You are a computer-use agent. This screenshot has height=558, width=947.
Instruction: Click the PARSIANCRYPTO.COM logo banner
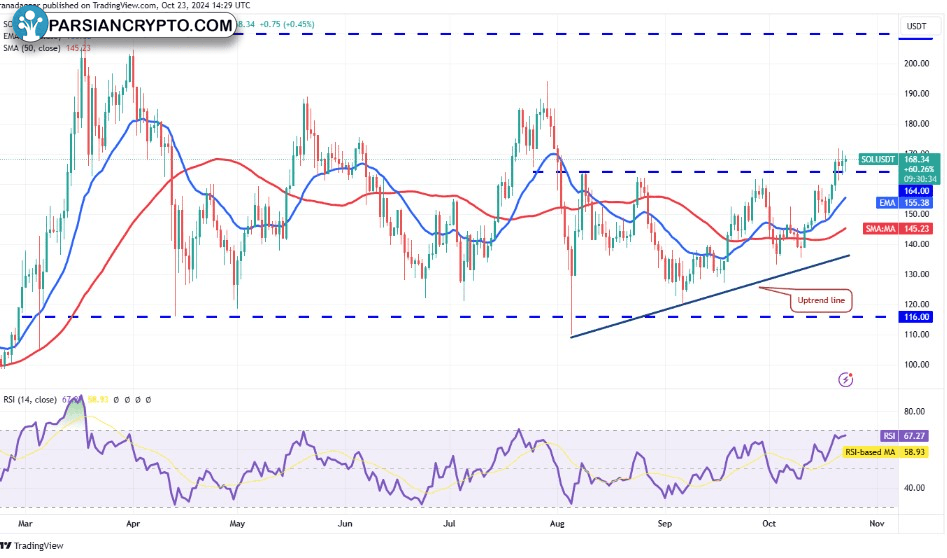coord(125,25)
